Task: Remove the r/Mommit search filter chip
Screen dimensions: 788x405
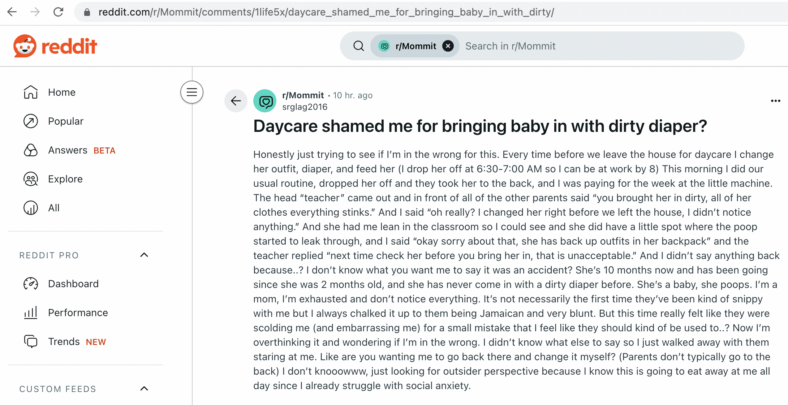Action: point(448,46)
